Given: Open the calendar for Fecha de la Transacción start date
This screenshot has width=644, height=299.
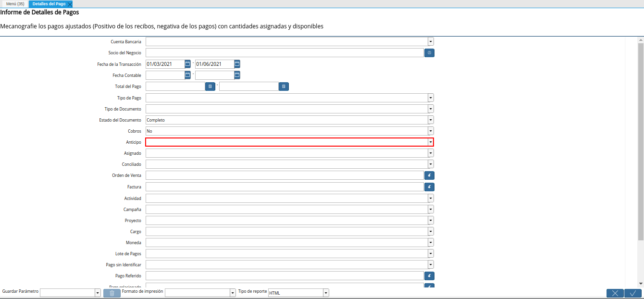Looking at the screenshot, I should click(x=187, y=63).
